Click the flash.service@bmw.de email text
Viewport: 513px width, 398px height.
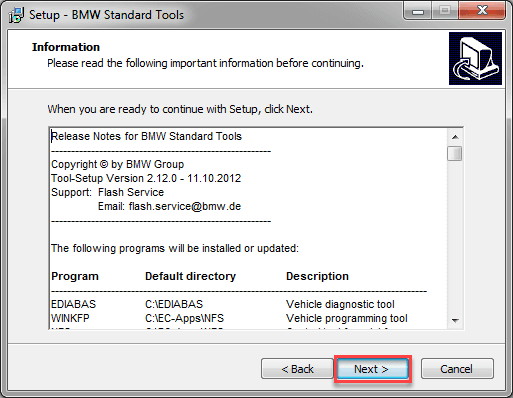tap(185, 206)
